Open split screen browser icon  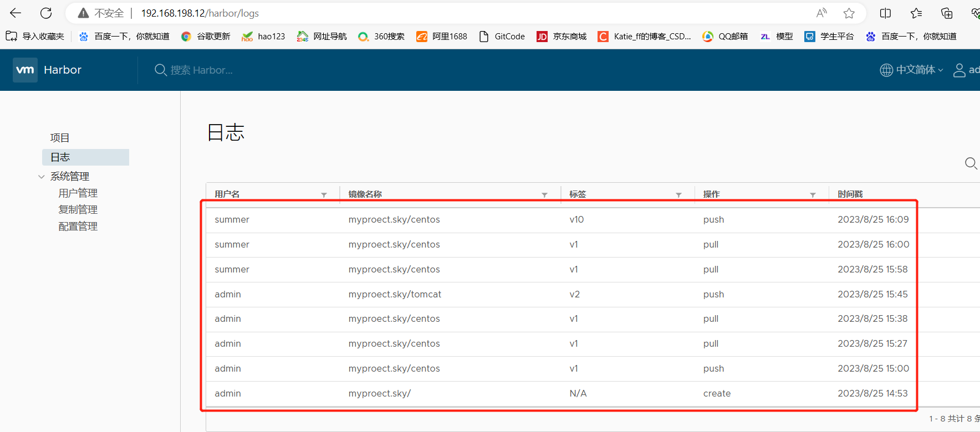tap(886, 13)
